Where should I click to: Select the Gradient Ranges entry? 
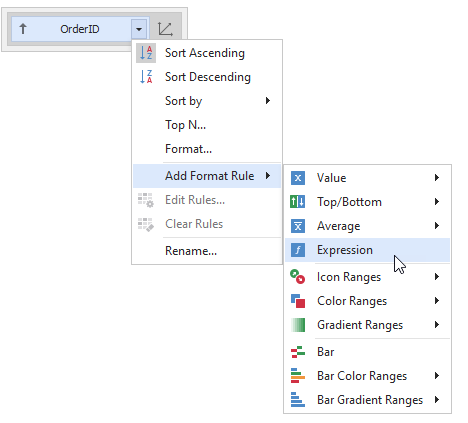367,325
